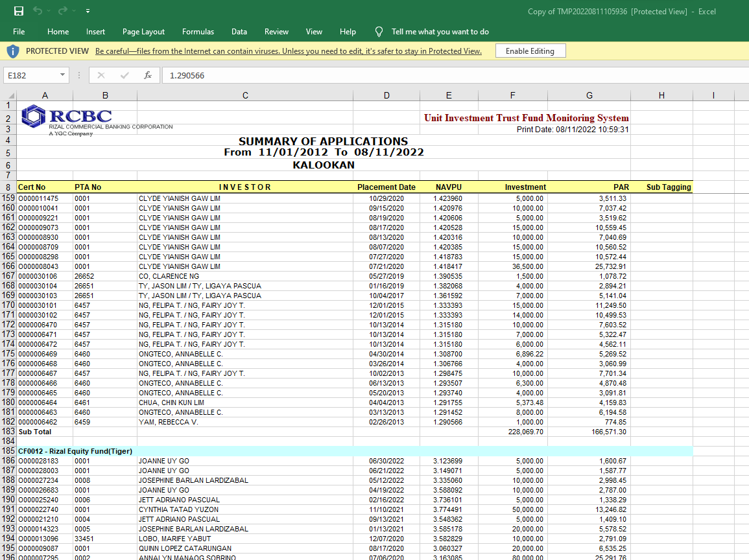This screenshot has height=560, width=749.
Task: Click the Tell me lightbulb icon
Action: point(379,32)
